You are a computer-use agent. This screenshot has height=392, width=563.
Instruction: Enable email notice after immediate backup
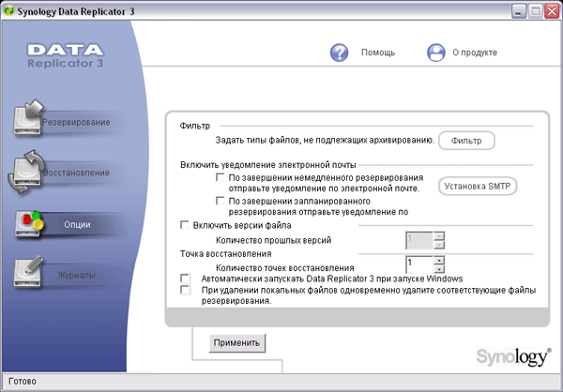[x=221, y=177]
